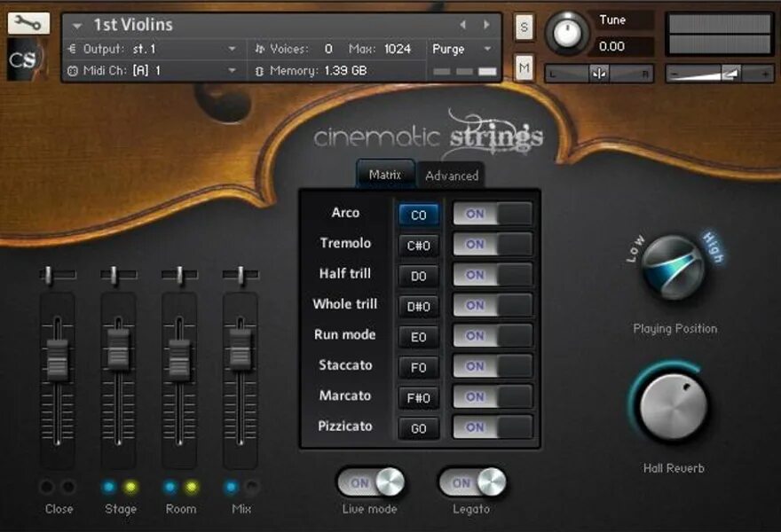
Task: Click the E0 keyswitch for Run mode
Action: (x=418, y=337)
